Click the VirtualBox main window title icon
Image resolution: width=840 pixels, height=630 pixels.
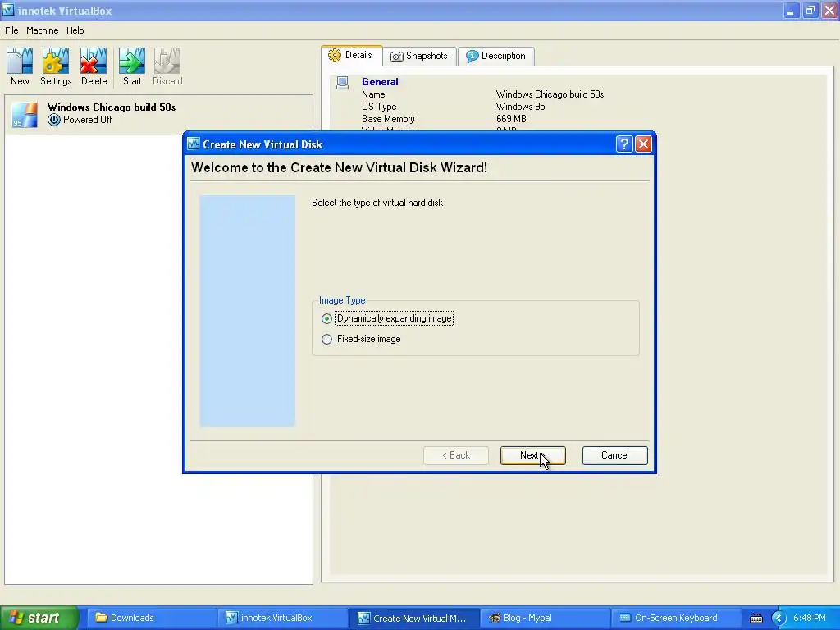8,10
